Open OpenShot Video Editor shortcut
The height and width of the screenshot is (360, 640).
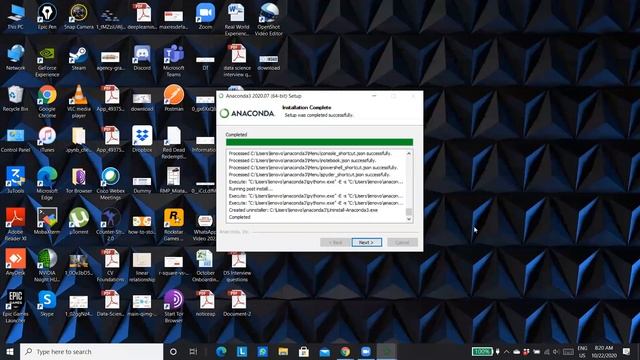pos(269,20)
